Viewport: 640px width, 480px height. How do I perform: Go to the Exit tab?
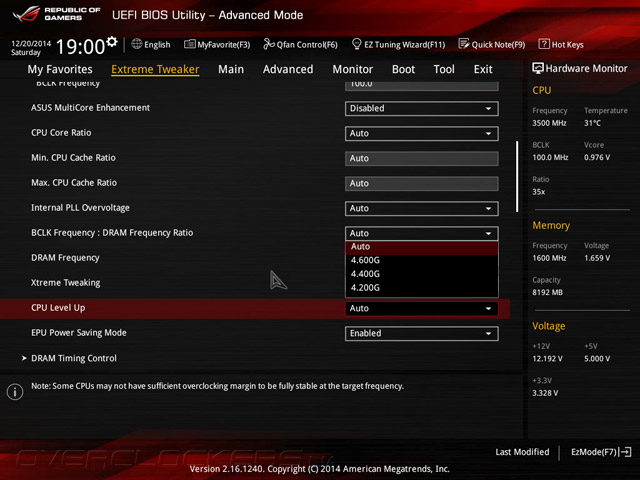click(x=483, y=69)
